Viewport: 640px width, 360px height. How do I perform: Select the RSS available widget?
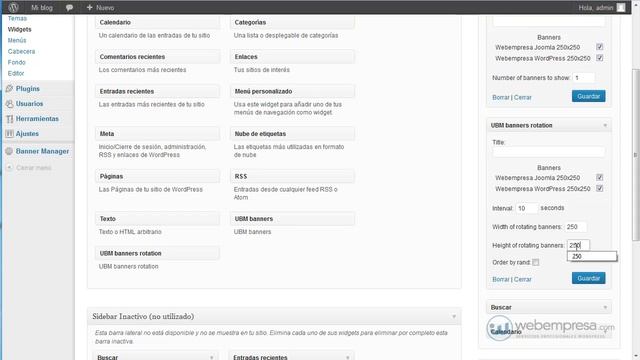(292, 176)
